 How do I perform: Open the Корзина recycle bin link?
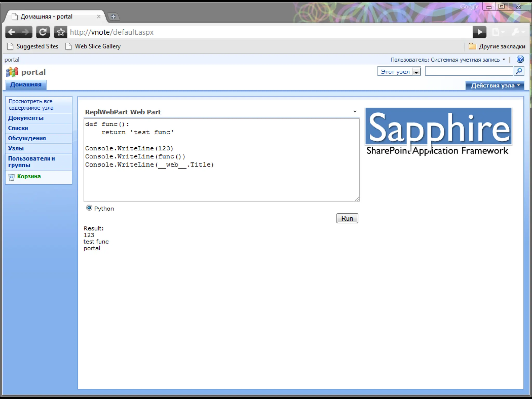tap(29, 176)
